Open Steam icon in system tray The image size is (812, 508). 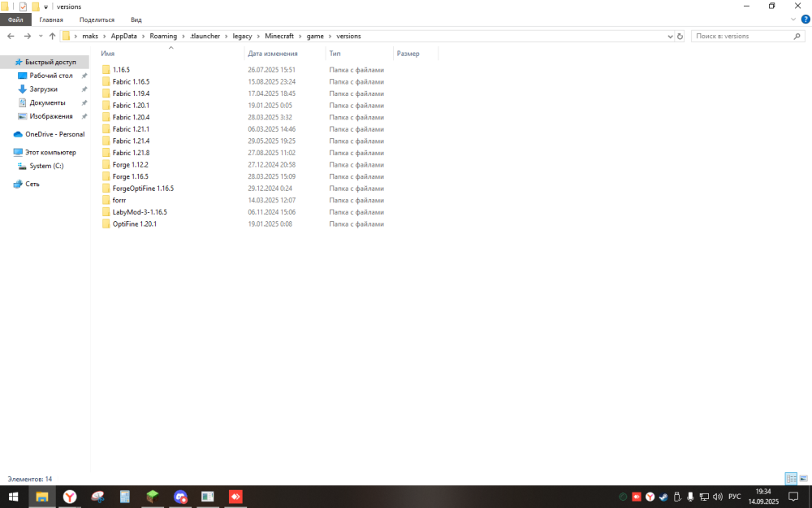coord(663,497)
